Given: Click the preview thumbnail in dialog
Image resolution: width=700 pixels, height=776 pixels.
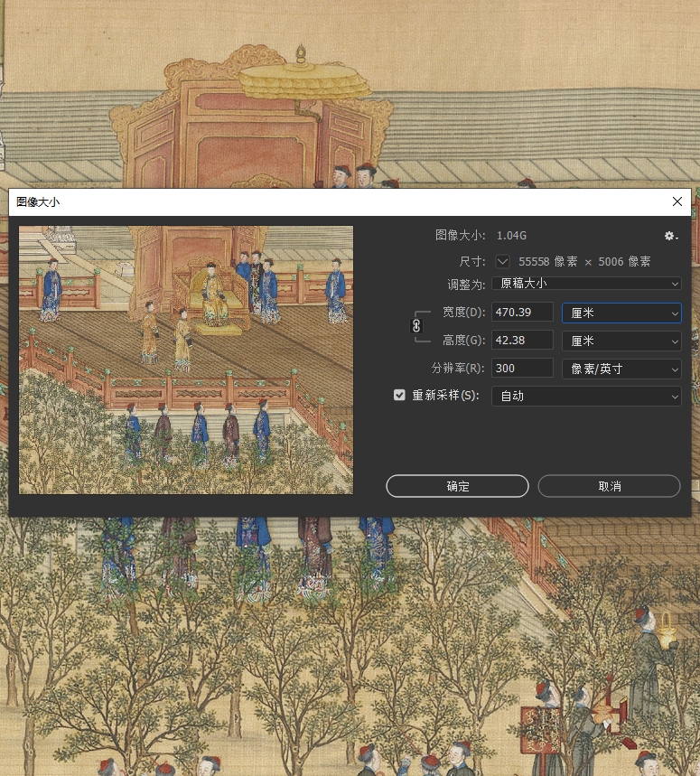Looking at the screenshot, I should click(186, 360).
